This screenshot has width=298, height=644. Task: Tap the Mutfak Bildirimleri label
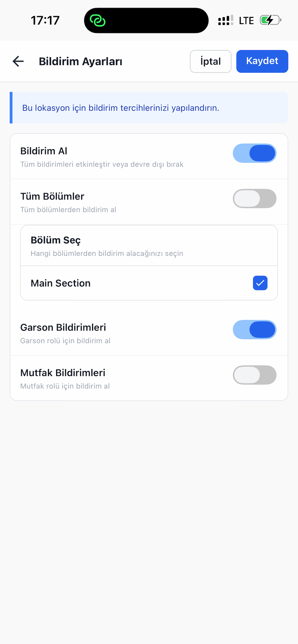63,373
